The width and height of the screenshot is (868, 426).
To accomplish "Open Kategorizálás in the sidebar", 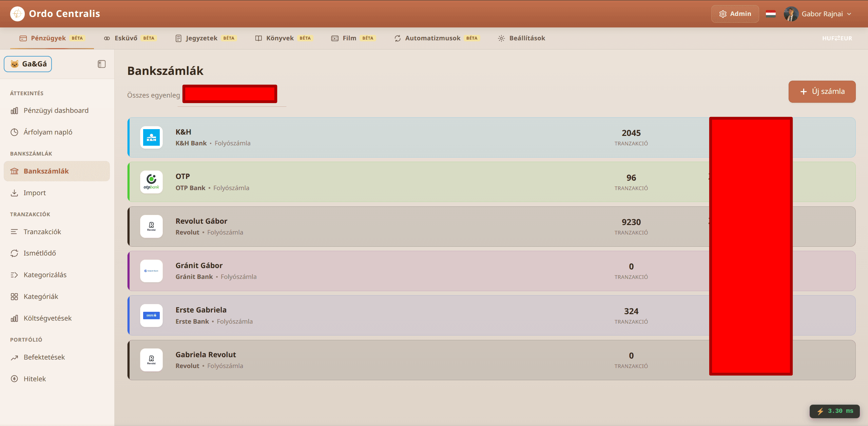I will [x=45, y=275].
